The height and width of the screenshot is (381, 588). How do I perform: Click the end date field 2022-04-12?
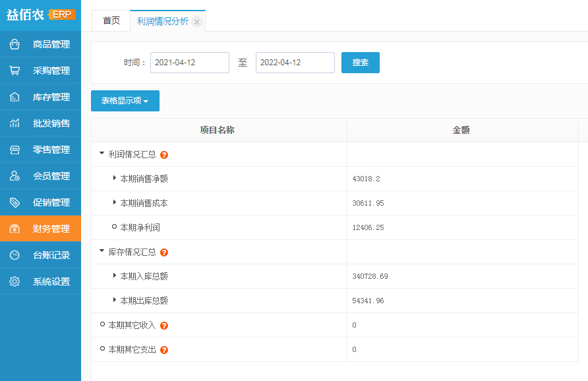coord(295,63)
